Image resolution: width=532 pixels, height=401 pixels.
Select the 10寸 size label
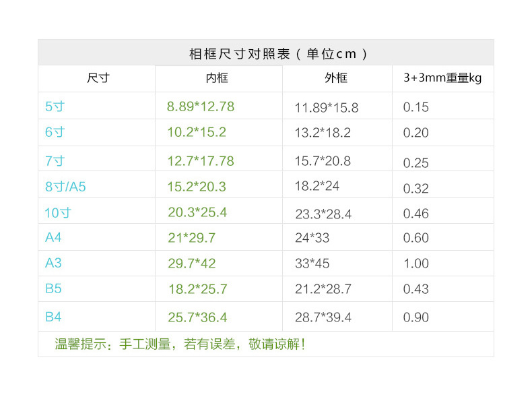[x=58, y=213]
